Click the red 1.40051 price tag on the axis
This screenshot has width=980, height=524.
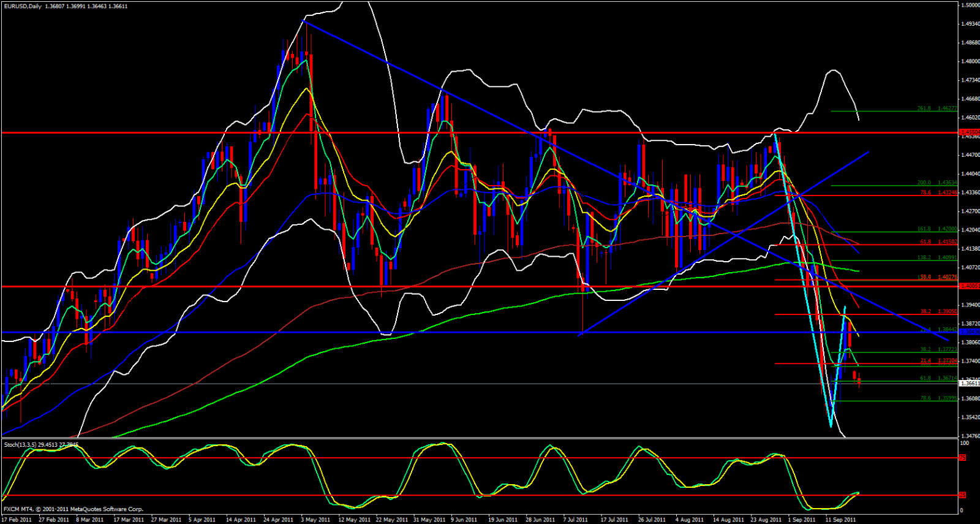click(970, 286)
